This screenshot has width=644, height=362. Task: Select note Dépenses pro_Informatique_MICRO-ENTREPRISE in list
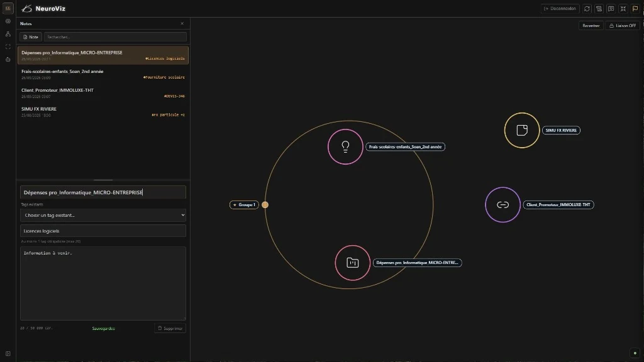[x=103, y=55]
